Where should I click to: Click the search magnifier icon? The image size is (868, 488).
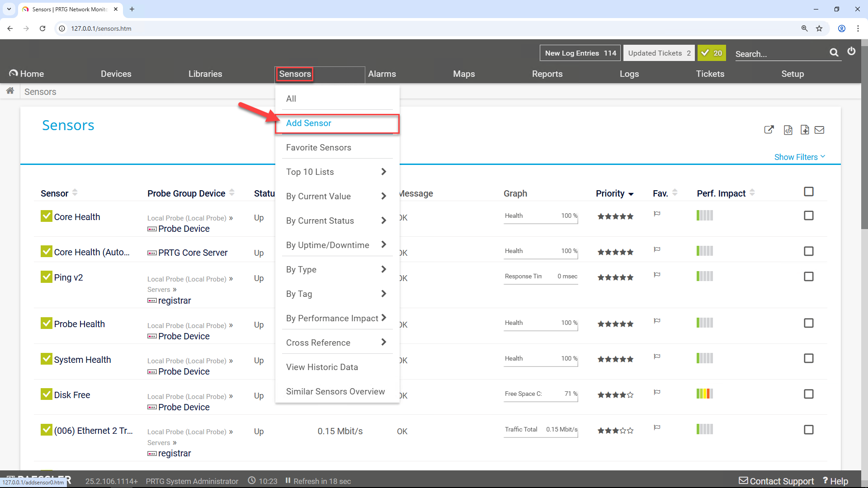[834, 52]
